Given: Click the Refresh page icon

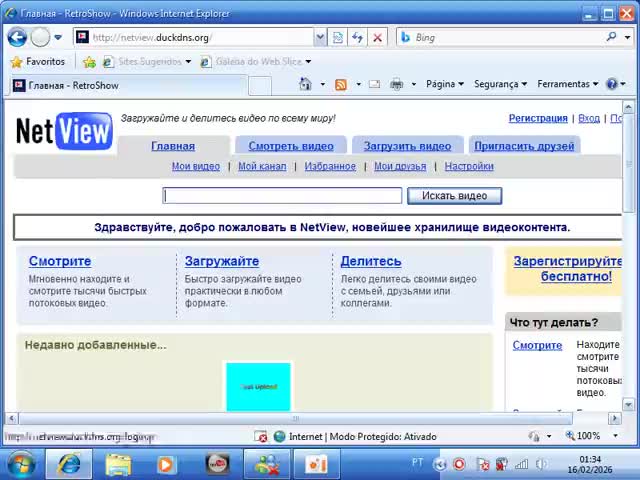Looking at the screenshot, I should pos(357,37).
